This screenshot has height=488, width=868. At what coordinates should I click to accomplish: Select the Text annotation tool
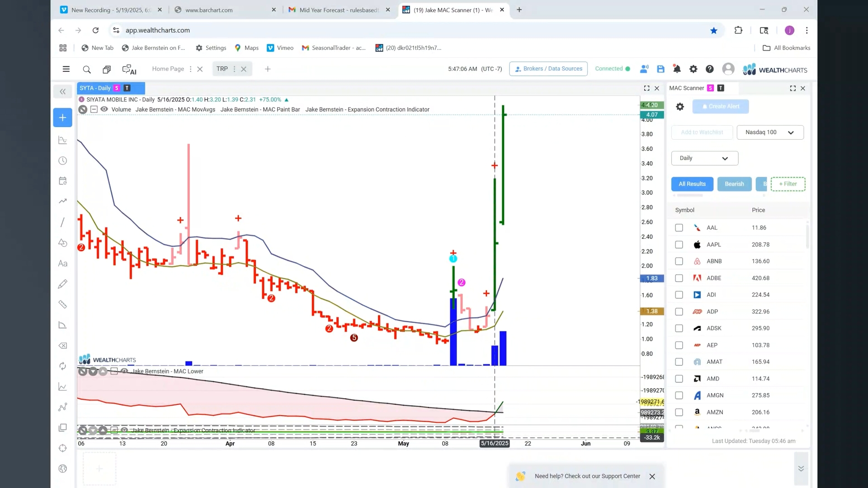point(63,263)
